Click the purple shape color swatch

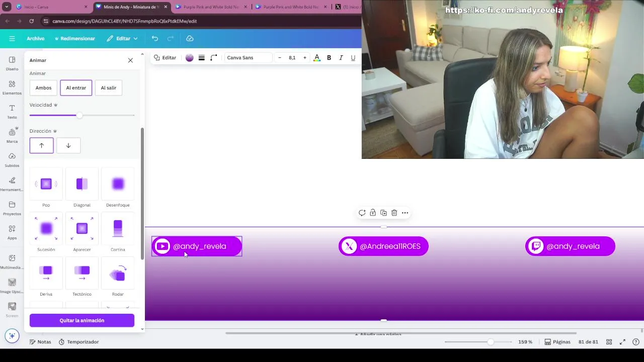point(189,58)
